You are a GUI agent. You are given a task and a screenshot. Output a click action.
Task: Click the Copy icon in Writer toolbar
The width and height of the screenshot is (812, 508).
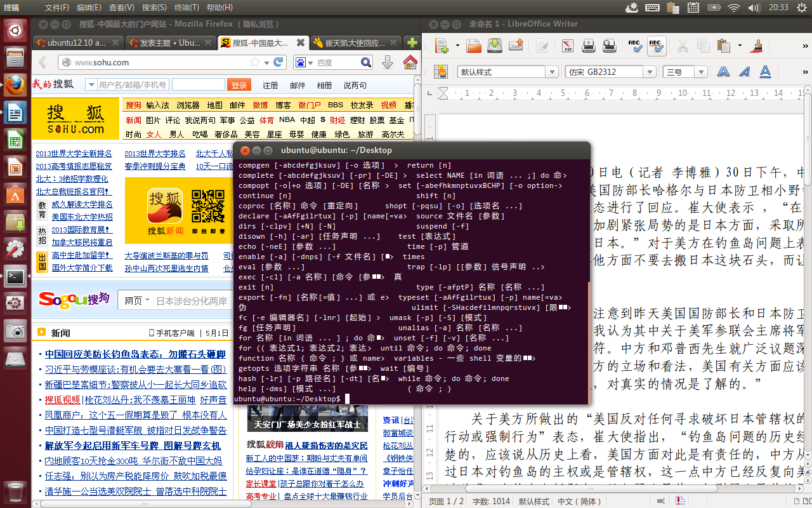703,46
